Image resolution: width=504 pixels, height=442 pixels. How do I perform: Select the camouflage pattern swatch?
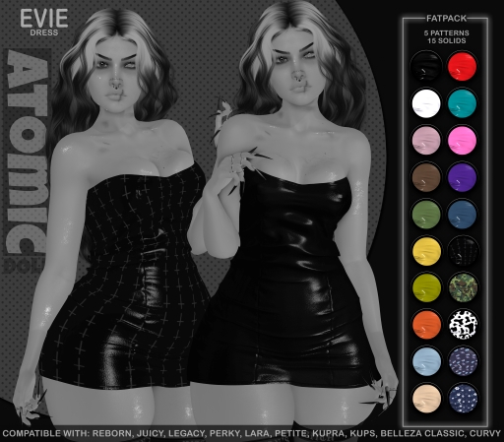coord(462,287)
